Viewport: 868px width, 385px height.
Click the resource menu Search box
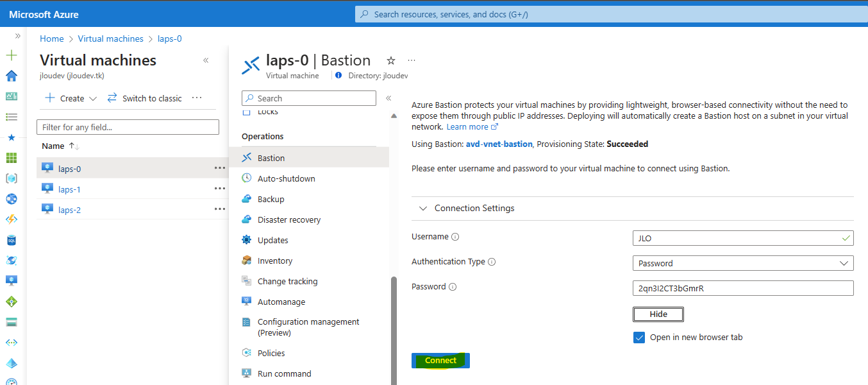pyautogui.click(x=309, y=98)
